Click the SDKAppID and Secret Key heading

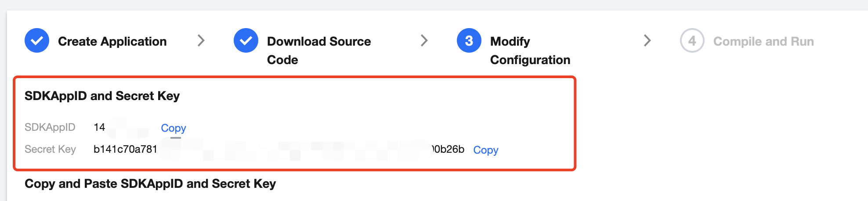(x=102, y=96)
